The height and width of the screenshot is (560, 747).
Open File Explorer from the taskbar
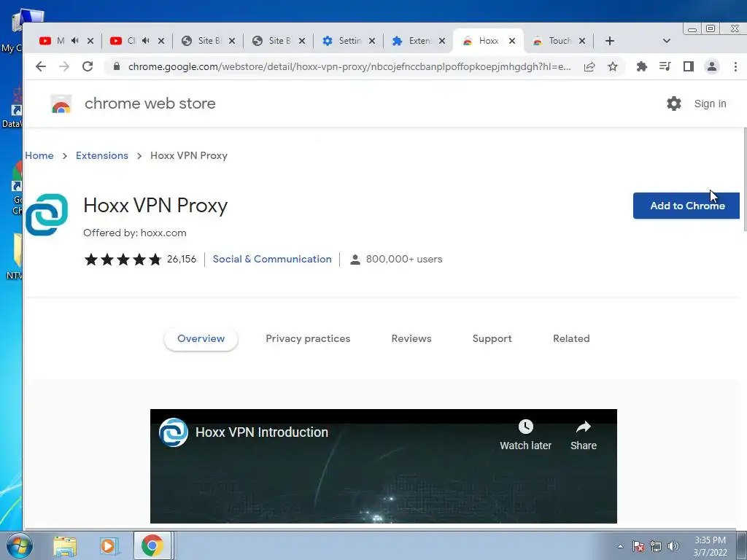coord(65,546)
